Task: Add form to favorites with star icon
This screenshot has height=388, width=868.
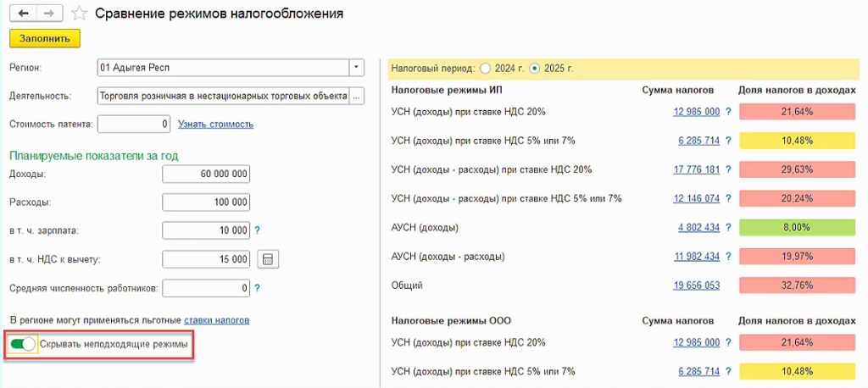Action: (80, 14)
